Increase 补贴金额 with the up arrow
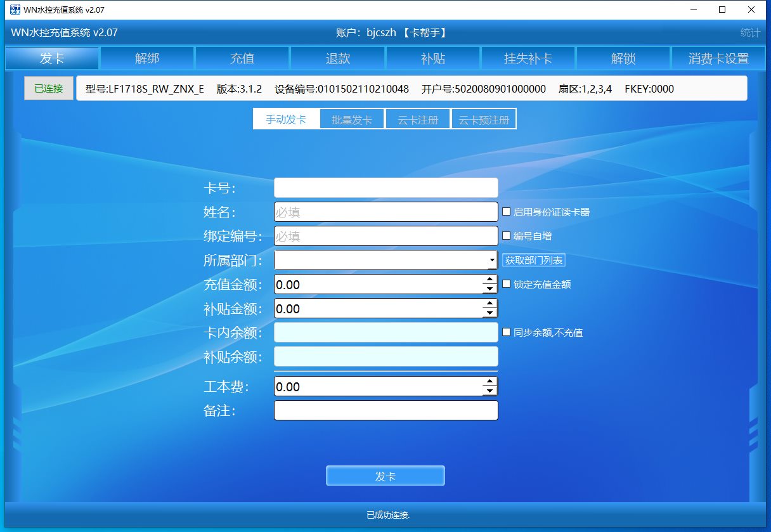Screen dimensions: 771x532 click(489, 303)
